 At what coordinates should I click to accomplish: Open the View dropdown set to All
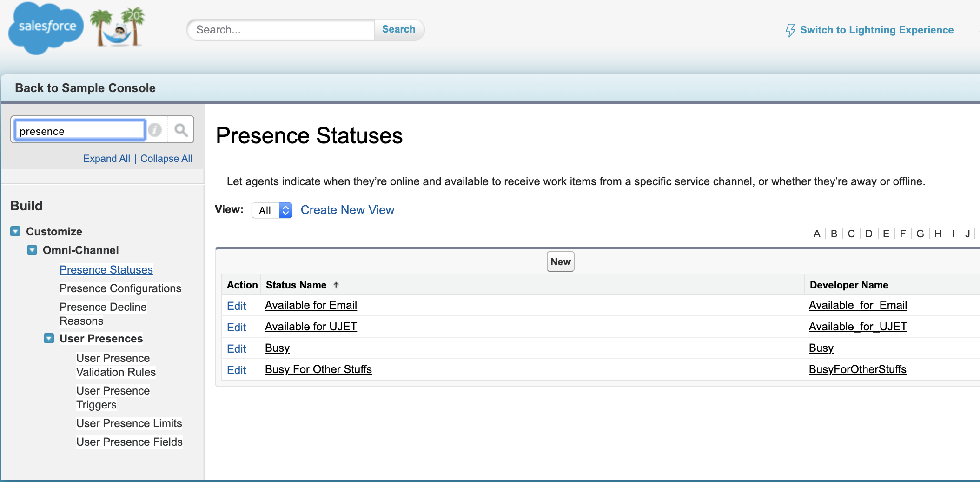click(272, 210)
